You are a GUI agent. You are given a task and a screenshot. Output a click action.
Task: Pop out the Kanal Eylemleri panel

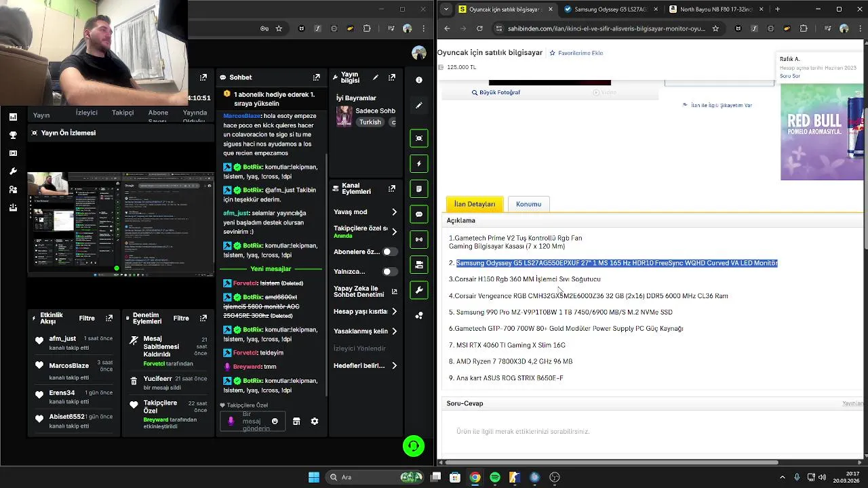tap(391, 188)
